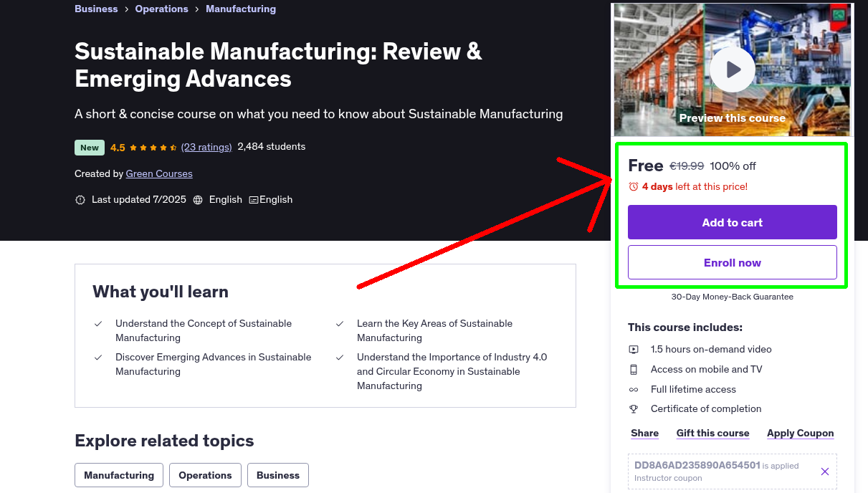Viewport: 868px width, 493px height.
Task: Open the Manufacturing breadcrumb
Action: tap(241, 9)
